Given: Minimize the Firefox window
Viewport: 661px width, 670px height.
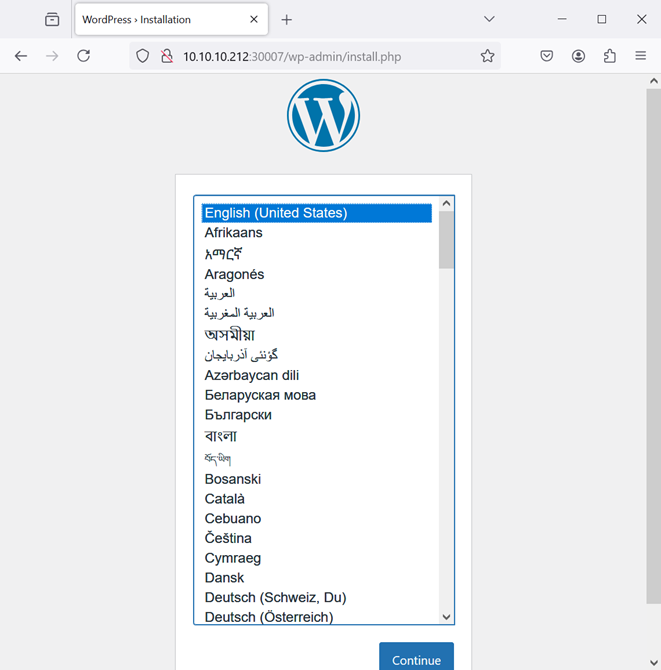Looking at the screenshot, I should pos(562,19).
